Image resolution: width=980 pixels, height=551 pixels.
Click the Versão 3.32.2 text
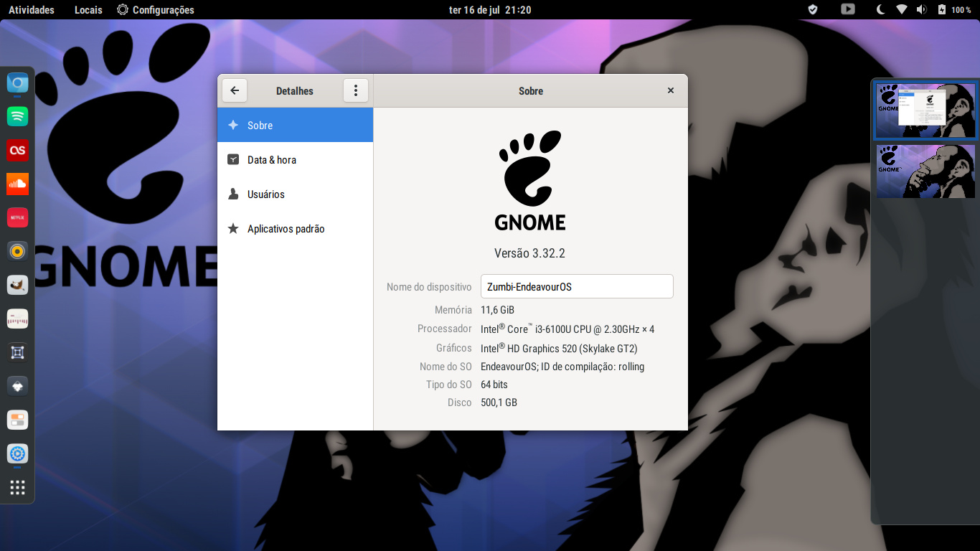tap(530, 253)
